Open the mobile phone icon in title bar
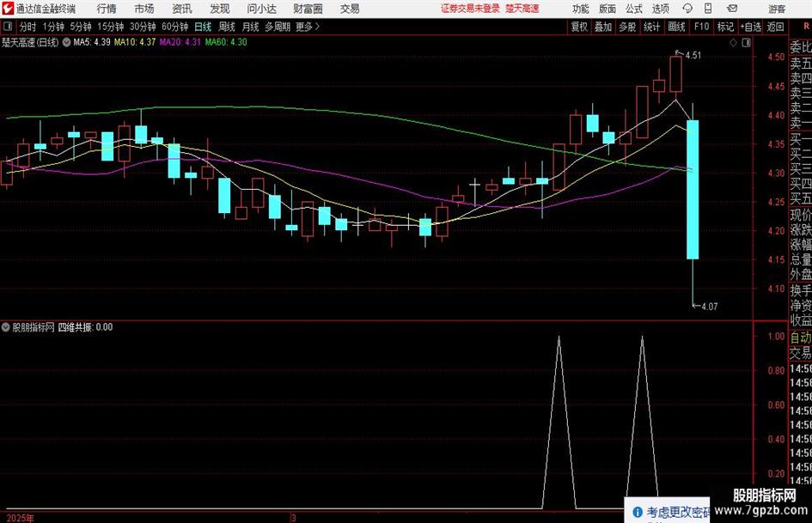Image resolution: width=812 pixels, height=523 pixels. [x=708, y=9]
